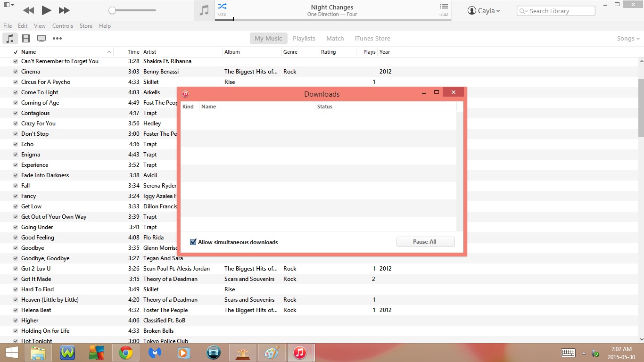Toggle shuffle in the now-playing display
The height and width of the screenshot is (362, 644).
click(x=222, y=6)
